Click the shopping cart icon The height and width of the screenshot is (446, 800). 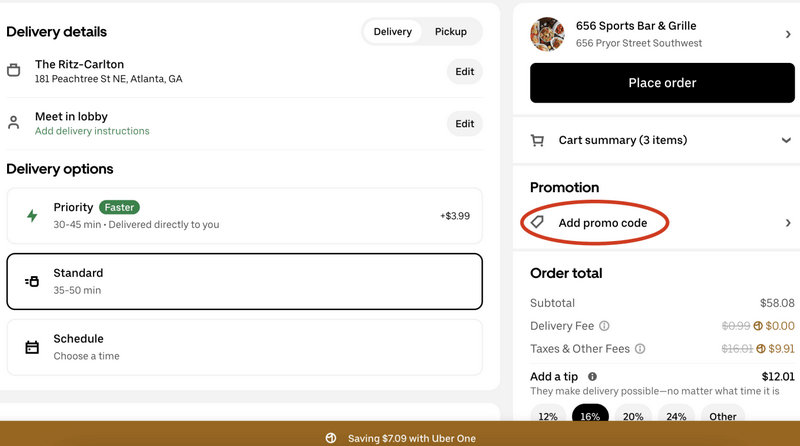[538, 141]
